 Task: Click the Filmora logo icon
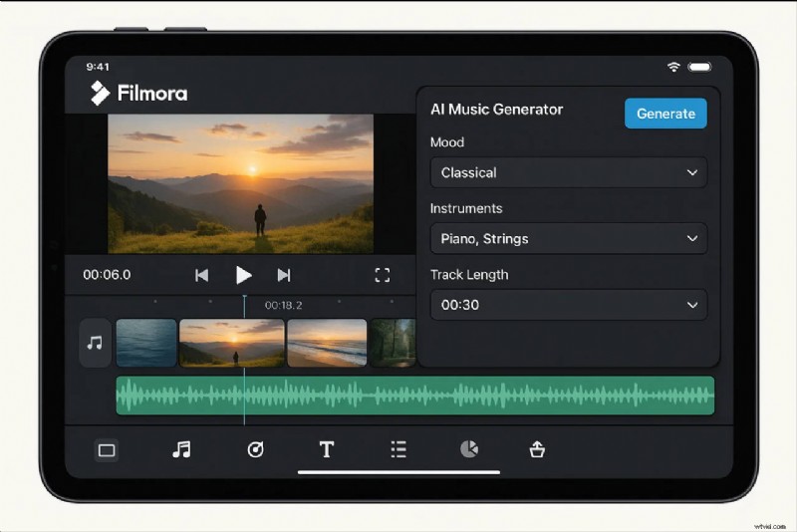(x=100, y=93)
